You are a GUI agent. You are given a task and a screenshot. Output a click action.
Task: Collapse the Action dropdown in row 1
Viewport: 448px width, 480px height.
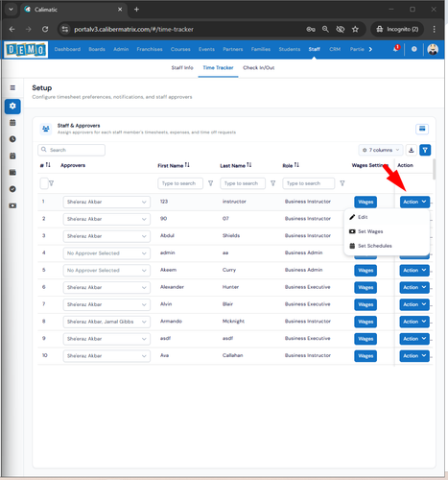(414, 202)
